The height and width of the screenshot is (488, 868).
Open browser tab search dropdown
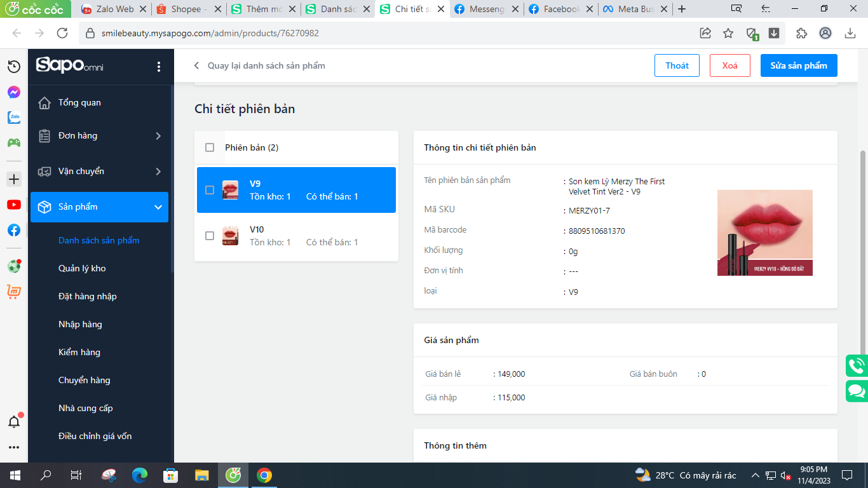pos(736,9)
